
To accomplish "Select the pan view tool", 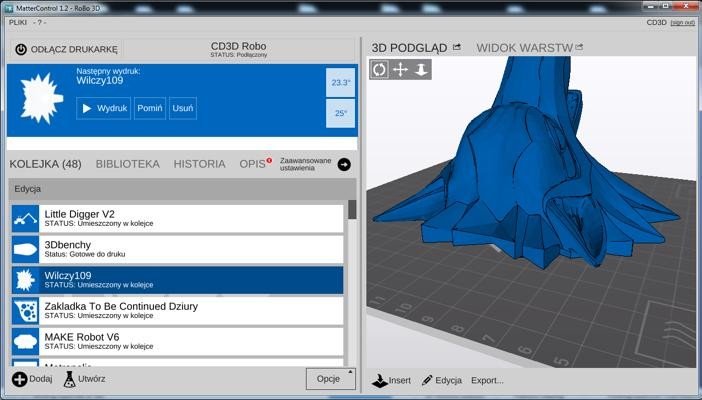I will click(400, 69).
